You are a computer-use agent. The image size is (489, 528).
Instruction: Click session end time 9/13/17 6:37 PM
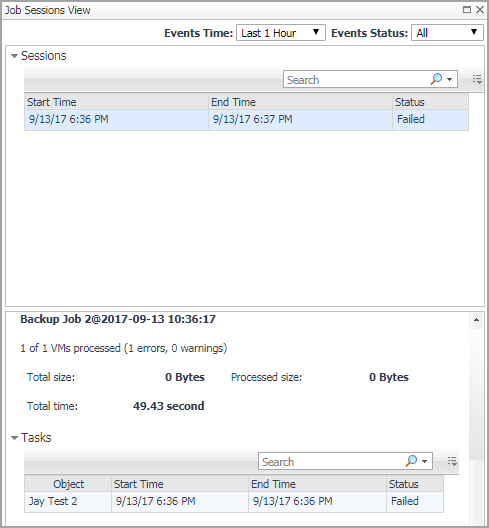(300, 120)
